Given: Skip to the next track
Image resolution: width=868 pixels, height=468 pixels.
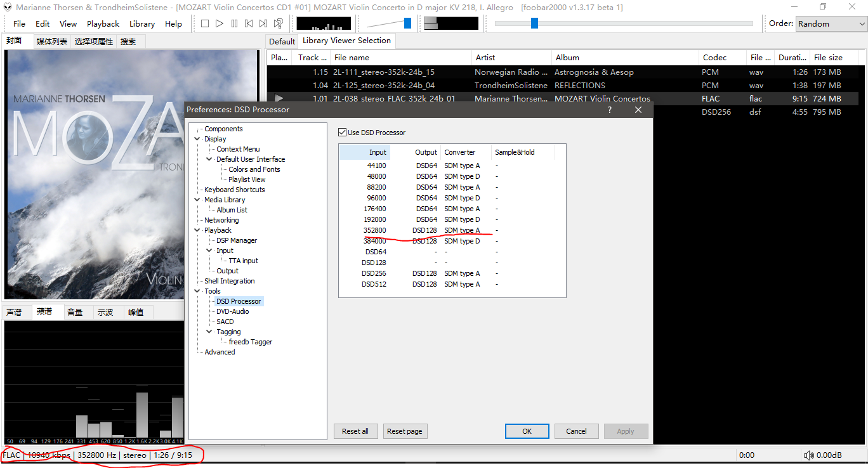Looking at the screenshot, I should (263, 23).
